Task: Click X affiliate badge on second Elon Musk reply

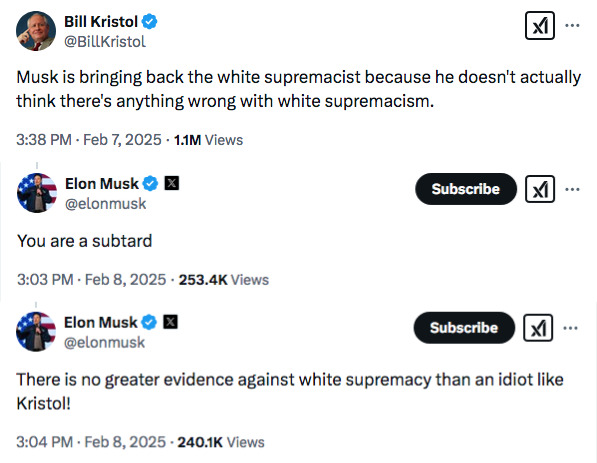Action: point(170,322)
